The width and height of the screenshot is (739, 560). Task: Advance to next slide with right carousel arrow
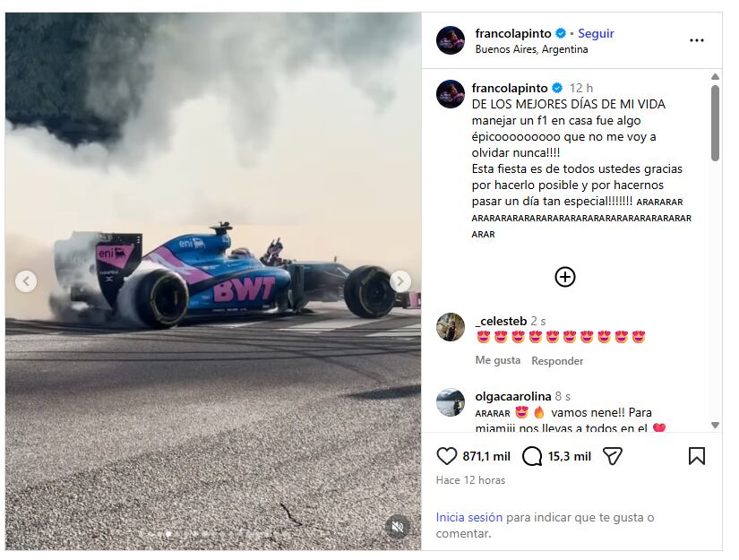click(x=400, y=280)
